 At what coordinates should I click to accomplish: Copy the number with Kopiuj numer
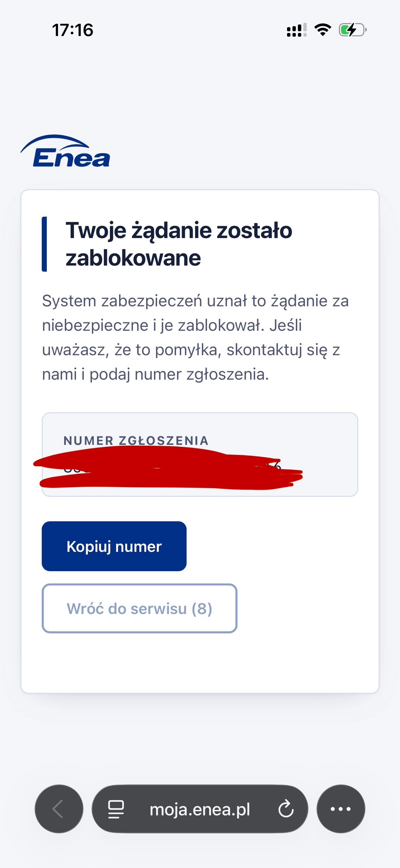pos(114,546)
